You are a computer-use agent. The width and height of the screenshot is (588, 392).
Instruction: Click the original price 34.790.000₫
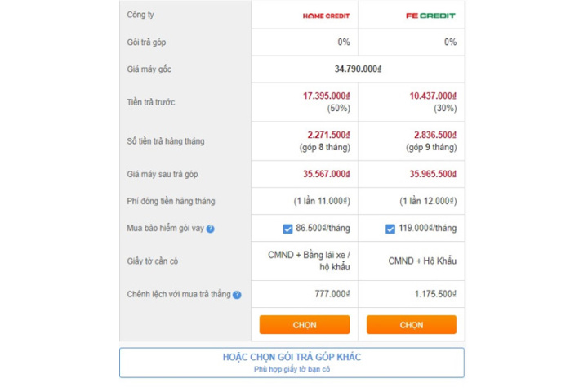358,69
